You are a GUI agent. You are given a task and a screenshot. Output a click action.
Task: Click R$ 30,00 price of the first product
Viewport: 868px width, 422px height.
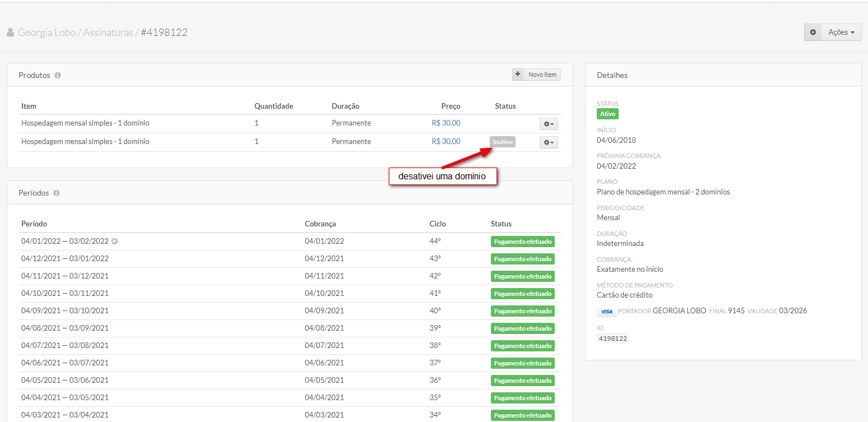(446, 123)
